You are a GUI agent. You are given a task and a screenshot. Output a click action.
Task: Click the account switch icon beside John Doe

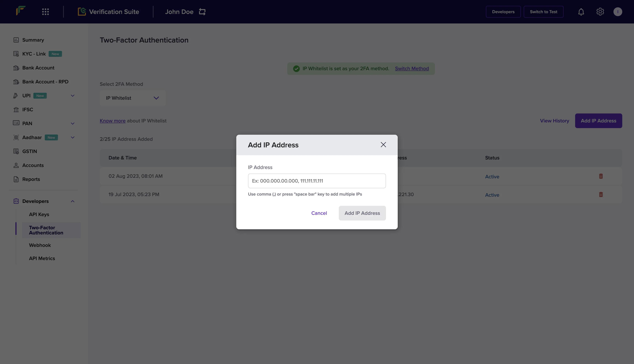tap(202, 12)
